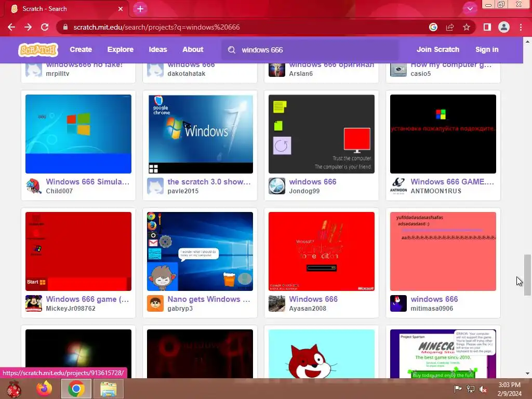Screen dimensions: 532x399
Task: Open Jondog99's windows 666 project title
Action: coord(312,182)
